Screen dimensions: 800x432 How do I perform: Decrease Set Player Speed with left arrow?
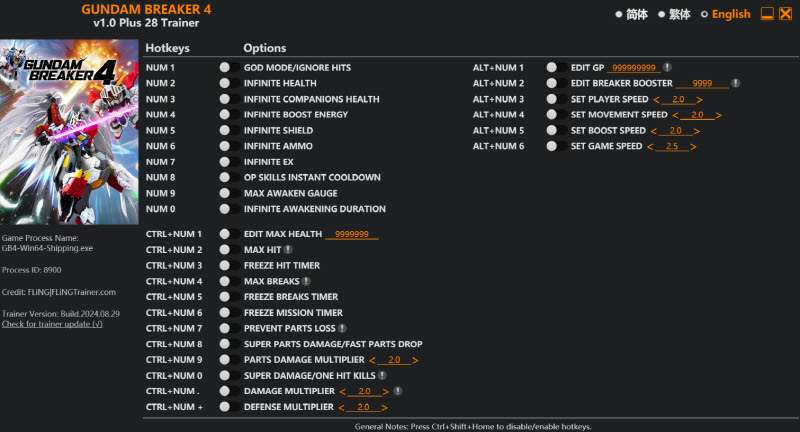click(656, 99)
